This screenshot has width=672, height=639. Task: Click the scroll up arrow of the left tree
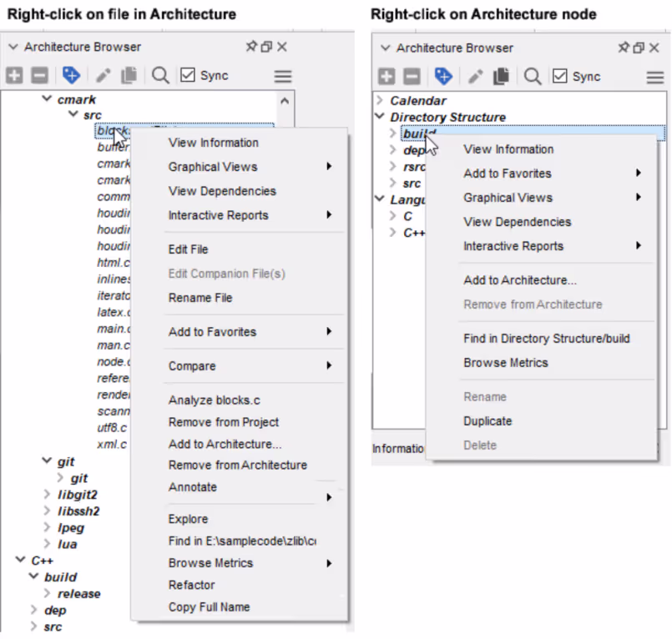tap(285, 101)
